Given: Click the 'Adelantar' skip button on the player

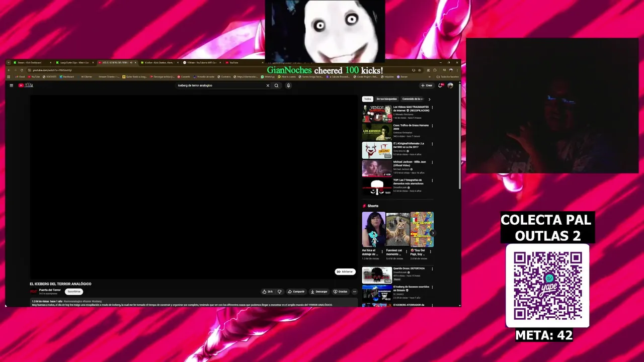Looking at the screenshot, I should click(345, 271).
